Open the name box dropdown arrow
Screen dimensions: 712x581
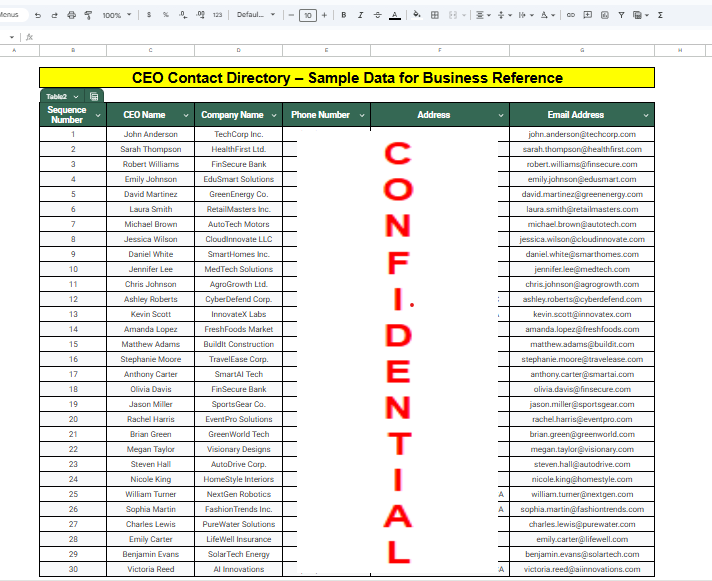[x=11, y=37]
